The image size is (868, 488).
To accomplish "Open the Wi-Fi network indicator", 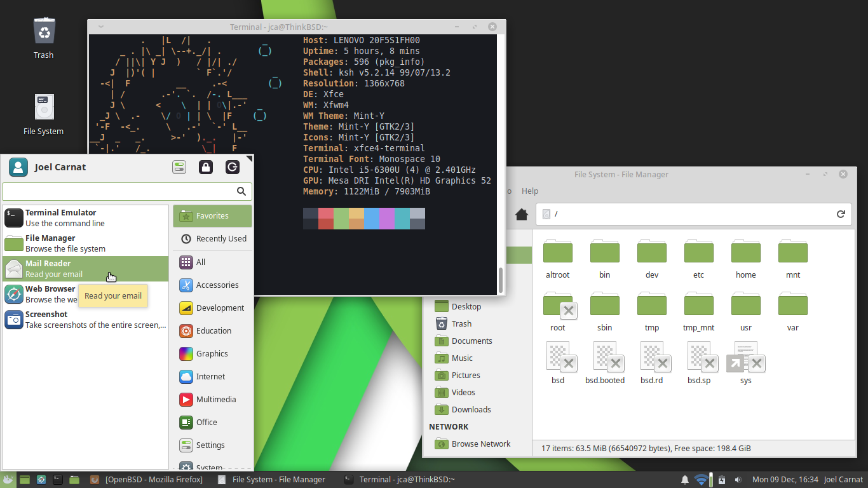I will point(701,480).
